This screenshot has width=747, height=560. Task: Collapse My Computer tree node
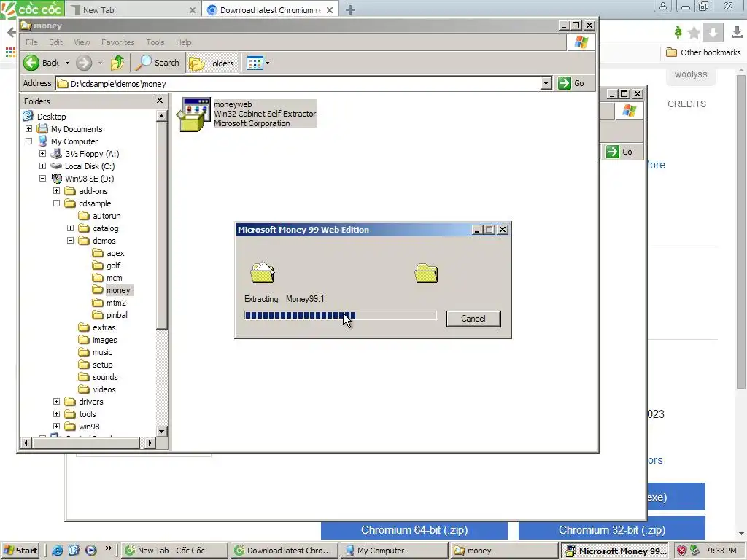point(28,141)
